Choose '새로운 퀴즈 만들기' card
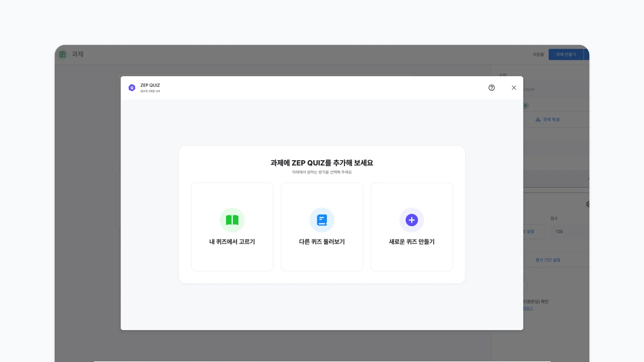The image size is (644, 362). click(x=412, y=227)
